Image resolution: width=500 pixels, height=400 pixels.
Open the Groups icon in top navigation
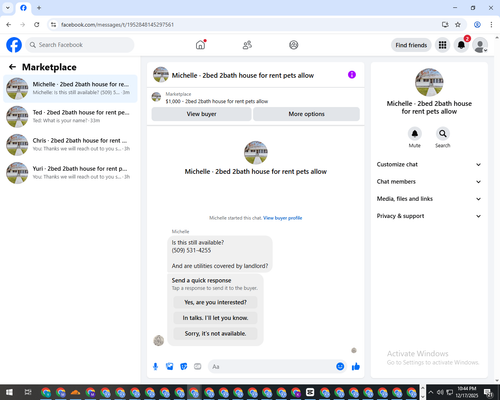click(x=294, y=45)
